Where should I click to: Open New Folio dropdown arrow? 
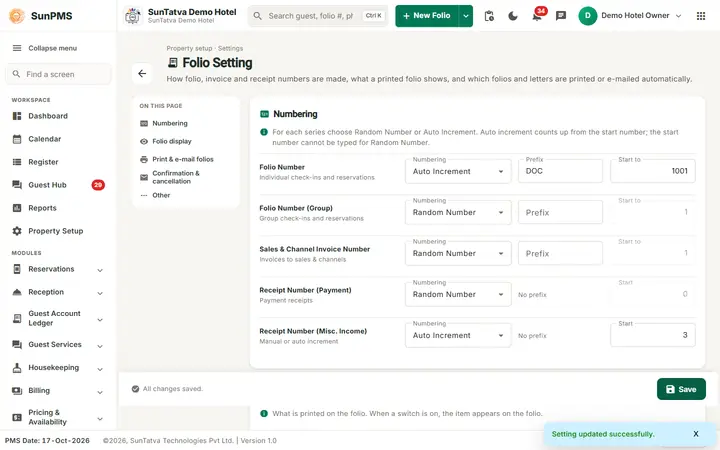tap(466, 16)
